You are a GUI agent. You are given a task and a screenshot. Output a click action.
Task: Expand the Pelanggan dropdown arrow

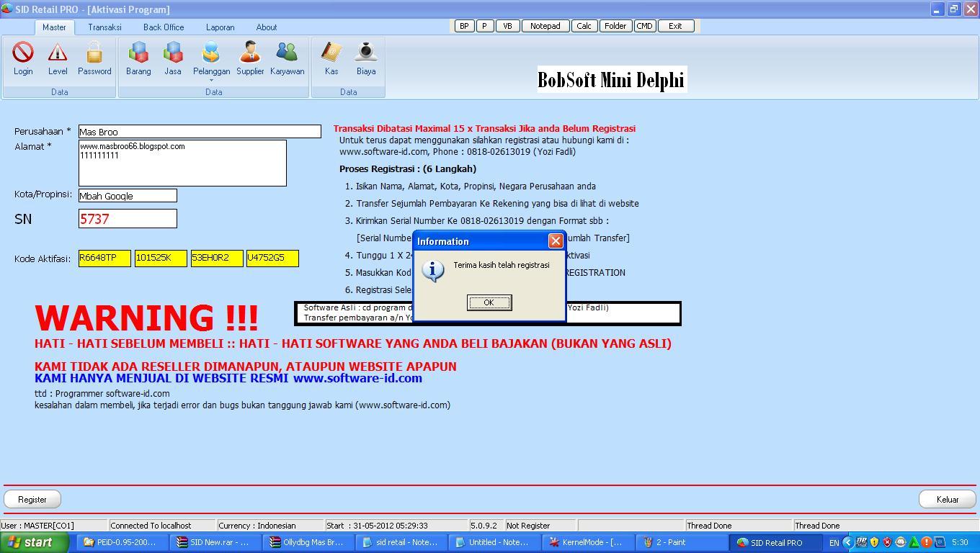pyautogui.click(x=211, y=81)
